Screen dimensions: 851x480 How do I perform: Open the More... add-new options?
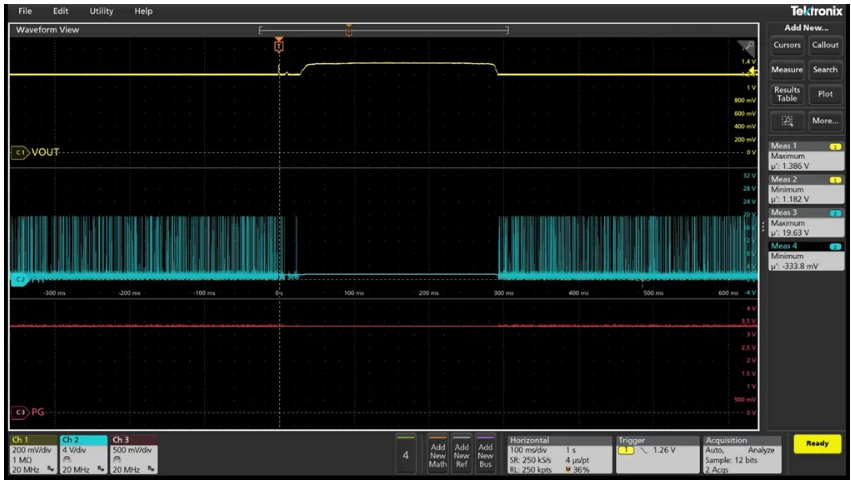825,121
